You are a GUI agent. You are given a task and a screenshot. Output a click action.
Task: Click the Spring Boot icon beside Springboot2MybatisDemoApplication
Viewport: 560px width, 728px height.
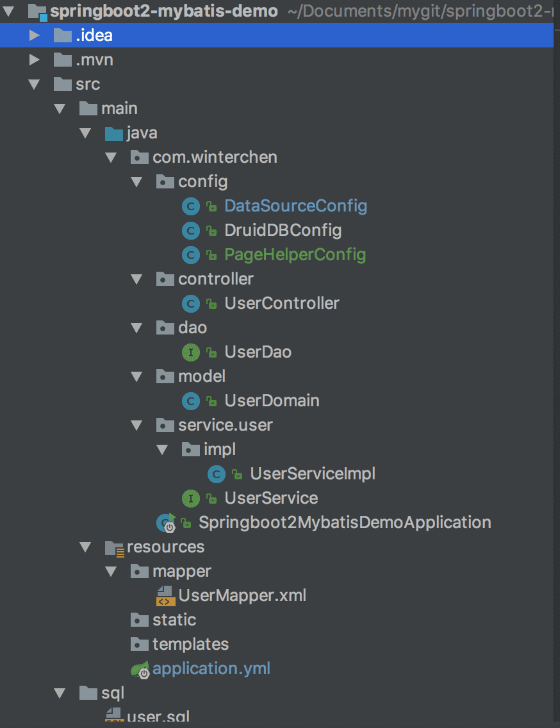pos(165,522)
